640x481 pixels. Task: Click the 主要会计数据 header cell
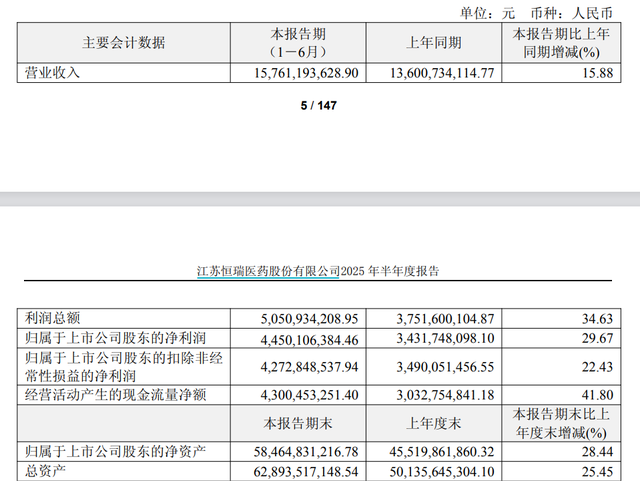(x=124, y=42)
